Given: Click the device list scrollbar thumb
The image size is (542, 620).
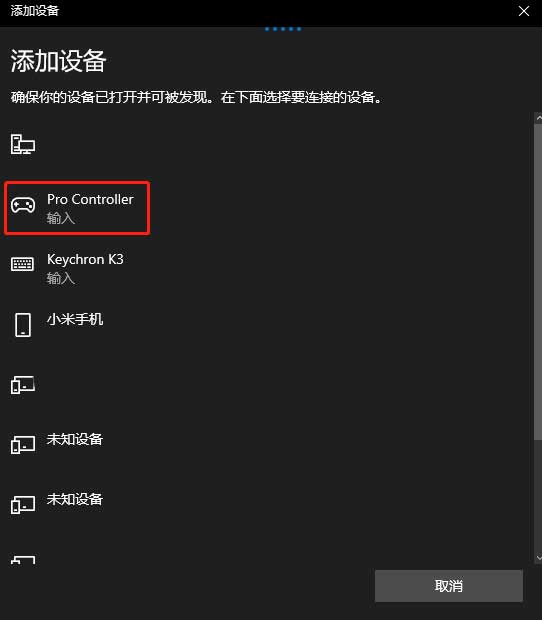Looking at the screenshot, I should [x=538, y=282].
